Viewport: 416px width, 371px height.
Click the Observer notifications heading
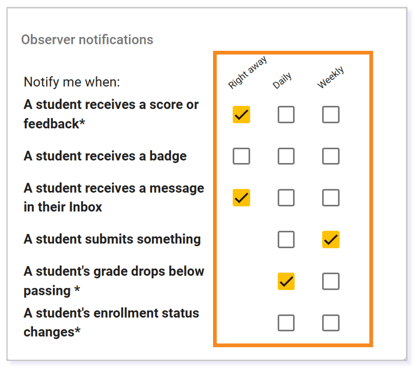coord(87,40)
